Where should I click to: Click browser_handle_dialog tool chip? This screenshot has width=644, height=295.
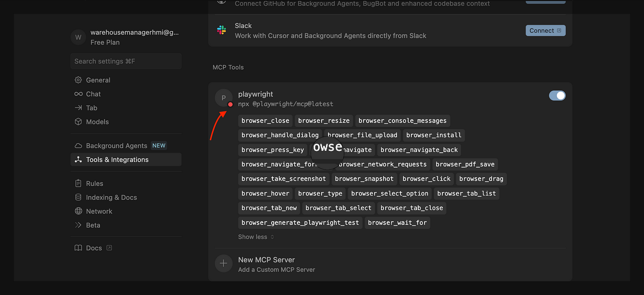tap(280, 135)
